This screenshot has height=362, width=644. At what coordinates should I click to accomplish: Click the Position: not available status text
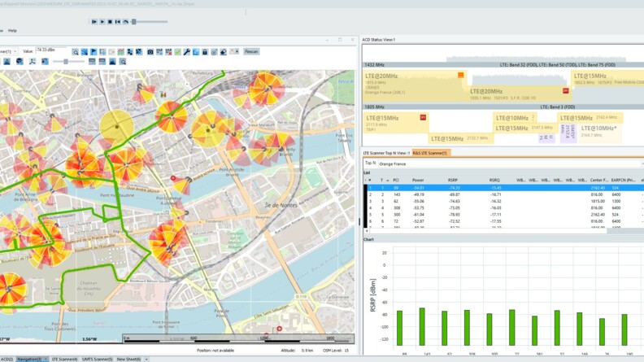[x=215, y=351]
